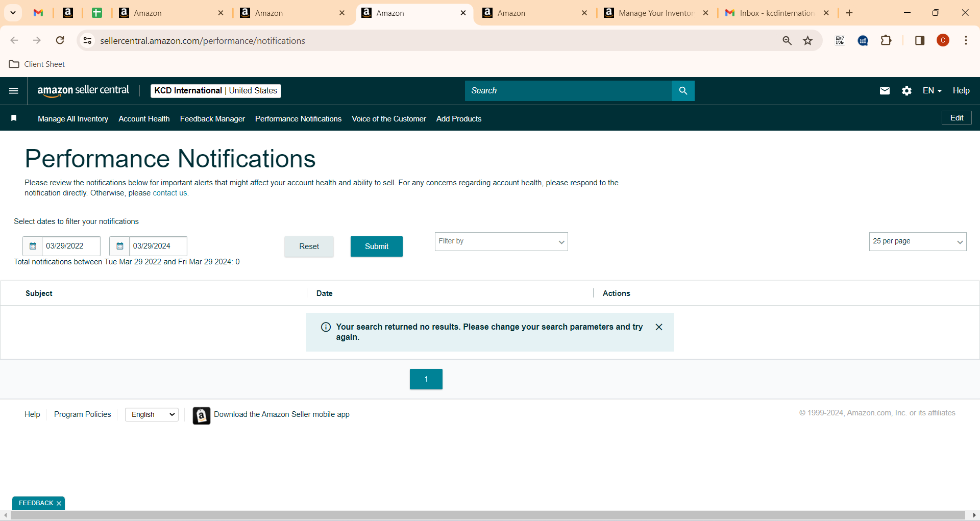Image resolution: width=980 pixels, height=521 pixels.
Task: Click Download the Amazon Seller mobile app
Action: pos(282,414)
